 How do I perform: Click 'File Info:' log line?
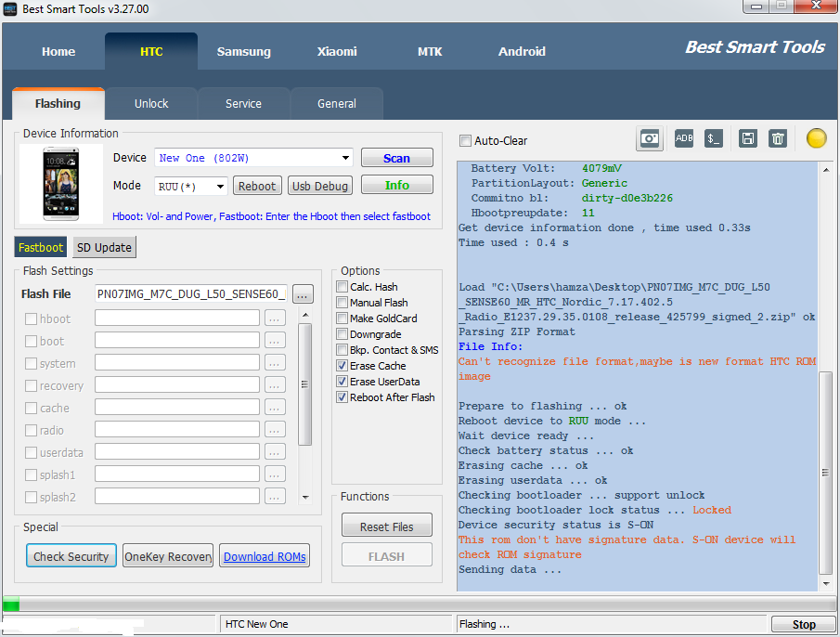click(x=490, y=346)
